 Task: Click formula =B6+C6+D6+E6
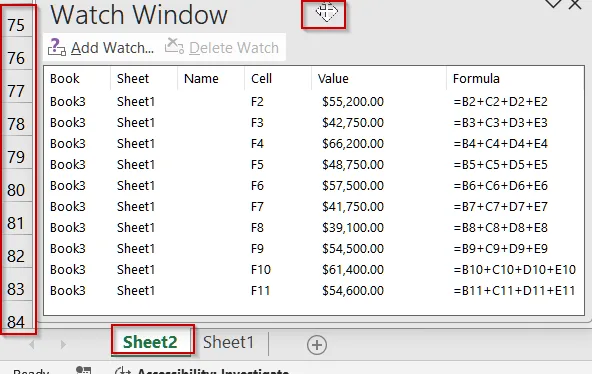[500, 186]
